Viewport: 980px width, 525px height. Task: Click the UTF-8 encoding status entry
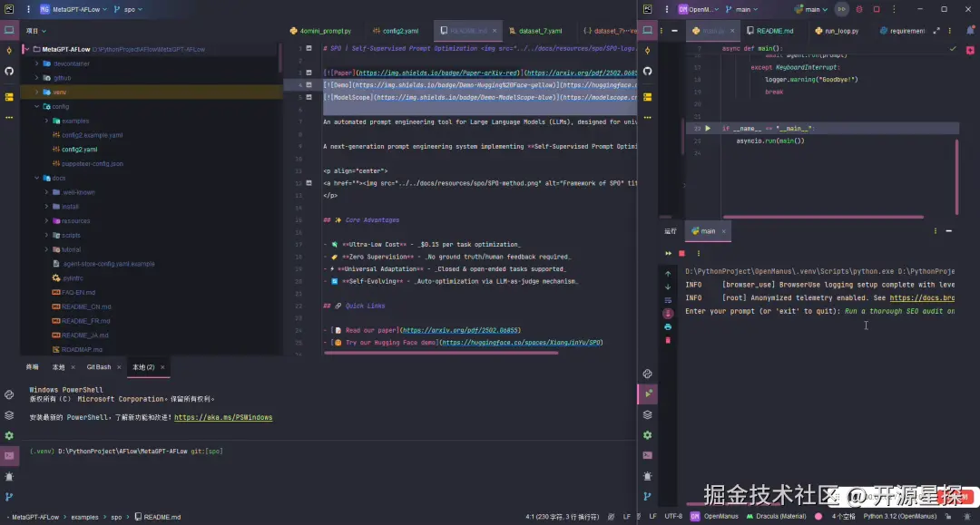point(673,516)
